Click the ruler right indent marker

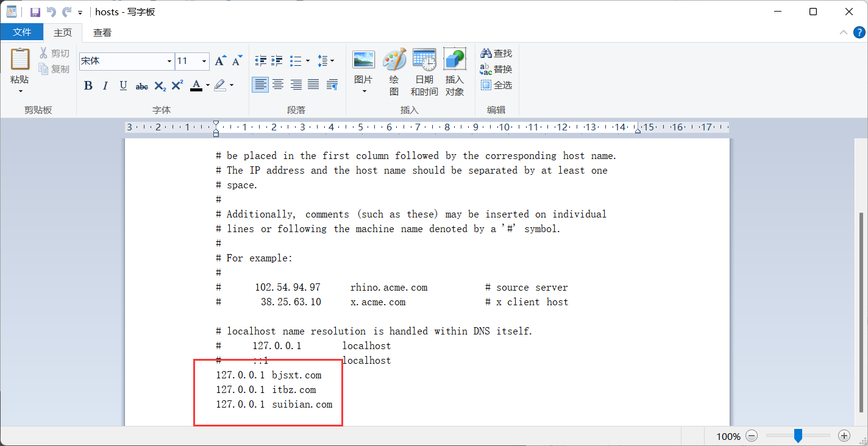point(638,130)
